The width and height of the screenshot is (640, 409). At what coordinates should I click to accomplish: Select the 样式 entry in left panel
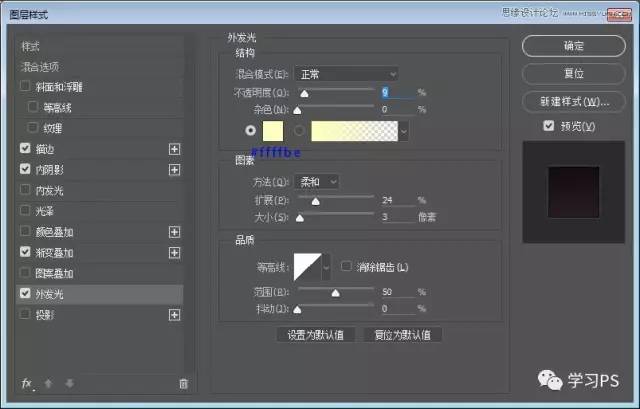pyautogui.click(x=32, y=46)
